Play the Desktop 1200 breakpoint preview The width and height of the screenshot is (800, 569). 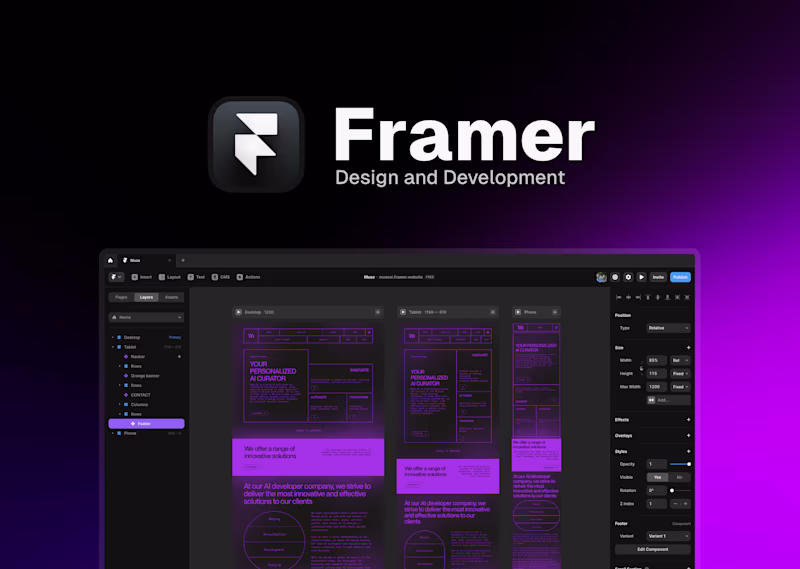pyautogui.click(x=238, y=312)
